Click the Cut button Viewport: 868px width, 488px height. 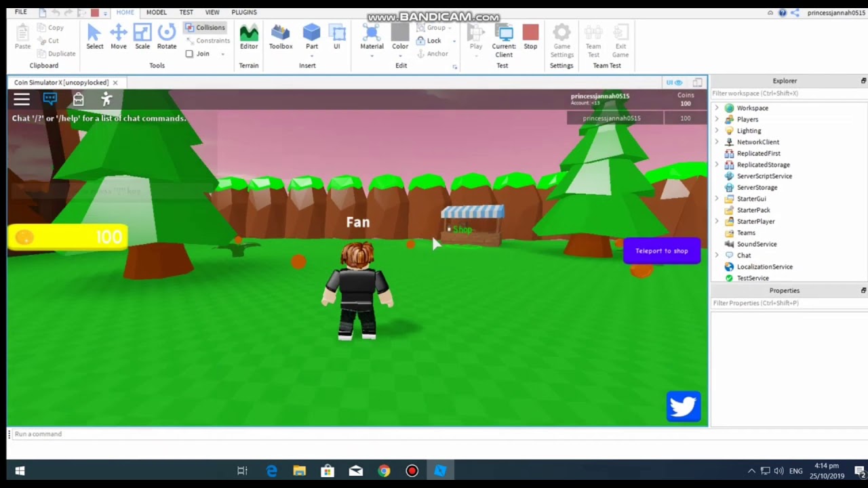[48, 41]
